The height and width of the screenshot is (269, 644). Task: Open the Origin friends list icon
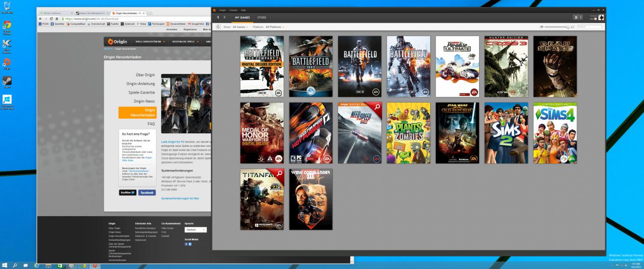click(x=577, y=18)
